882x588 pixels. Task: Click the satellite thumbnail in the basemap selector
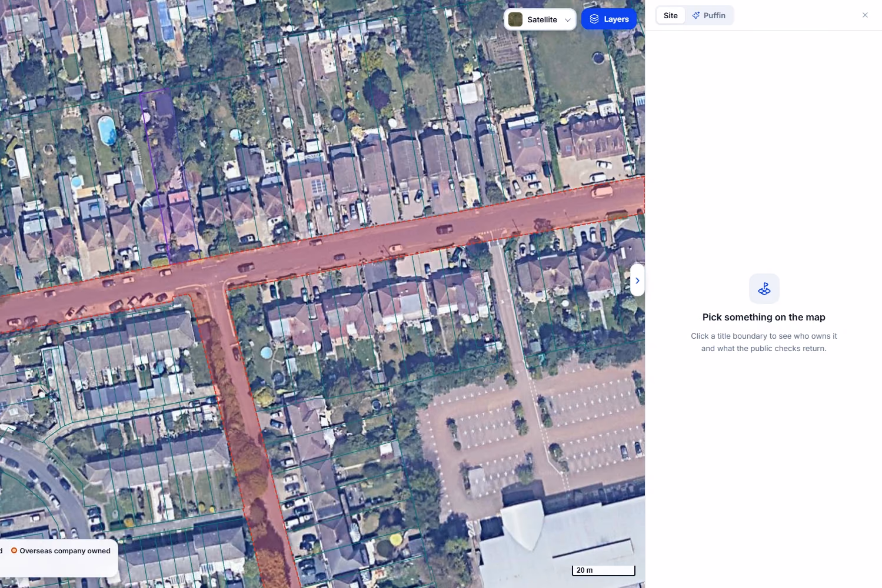[515, 19]
